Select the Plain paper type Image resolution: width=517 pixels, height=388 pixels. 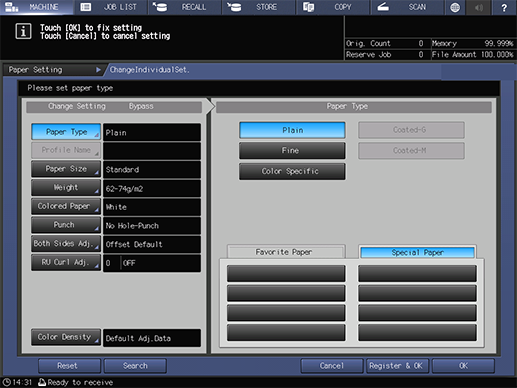(x=292, y=130)
